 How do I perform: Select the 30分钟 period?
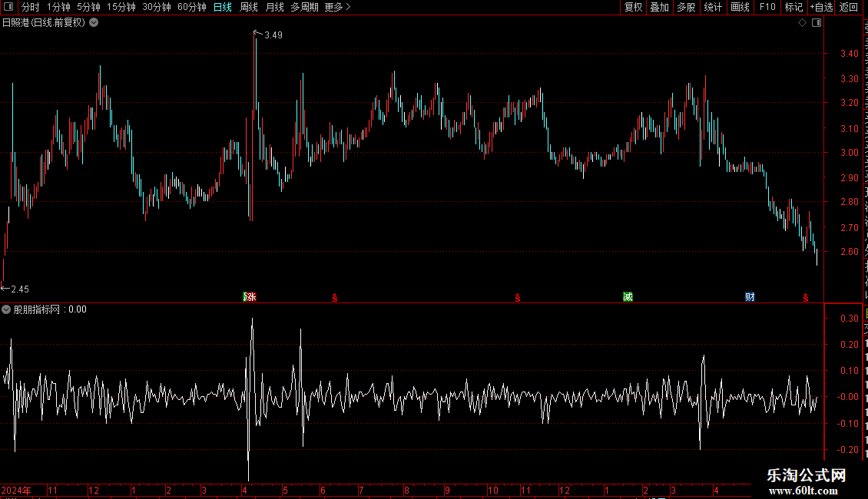point(157,7)
